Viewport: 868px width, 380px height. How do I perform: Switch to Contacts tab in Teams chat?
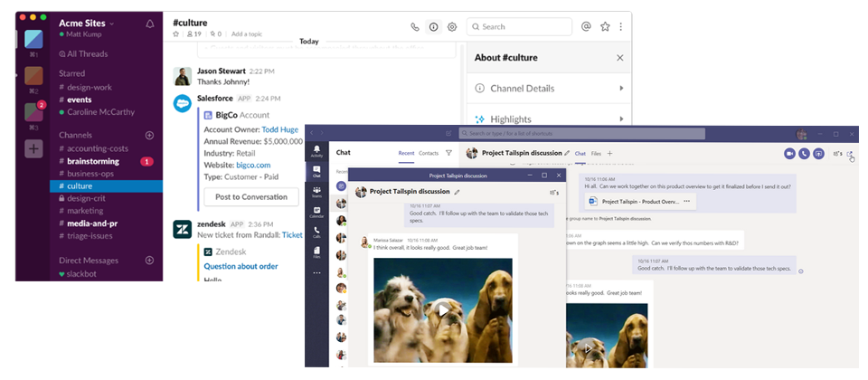[x=429, y=153]
